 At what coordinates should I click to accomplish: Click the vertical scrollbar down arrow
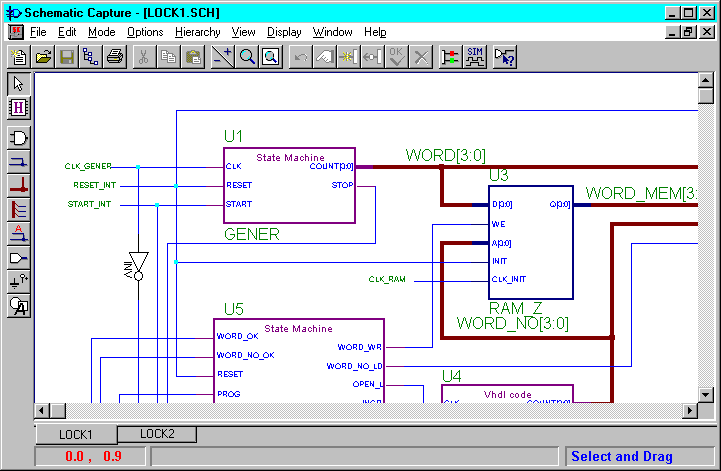[705, 394]
